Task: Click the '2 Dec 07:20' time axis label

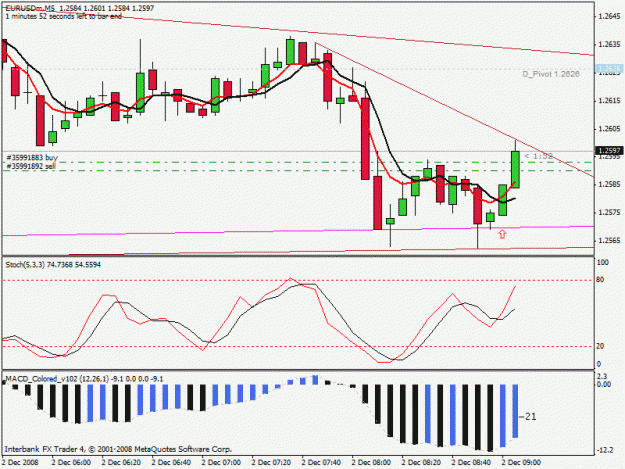Action: tap(271, 463)
